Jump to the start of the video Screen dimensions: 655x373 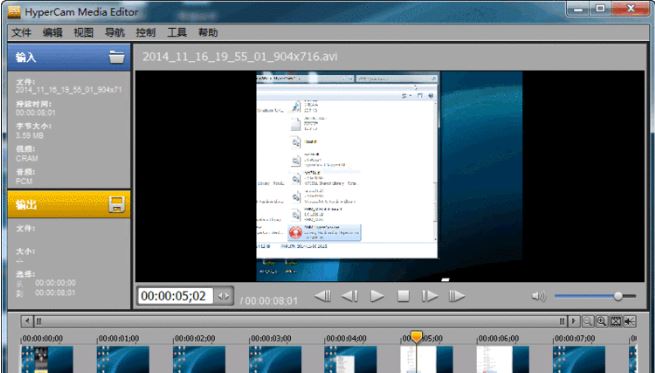click(x=322, y=296)
